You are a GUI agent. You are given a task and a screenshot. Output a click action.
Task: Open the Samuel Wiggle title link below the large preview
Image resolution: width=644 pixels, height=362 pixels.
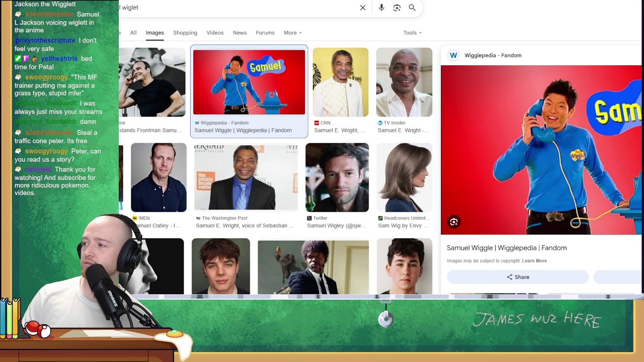coord(507,248)
